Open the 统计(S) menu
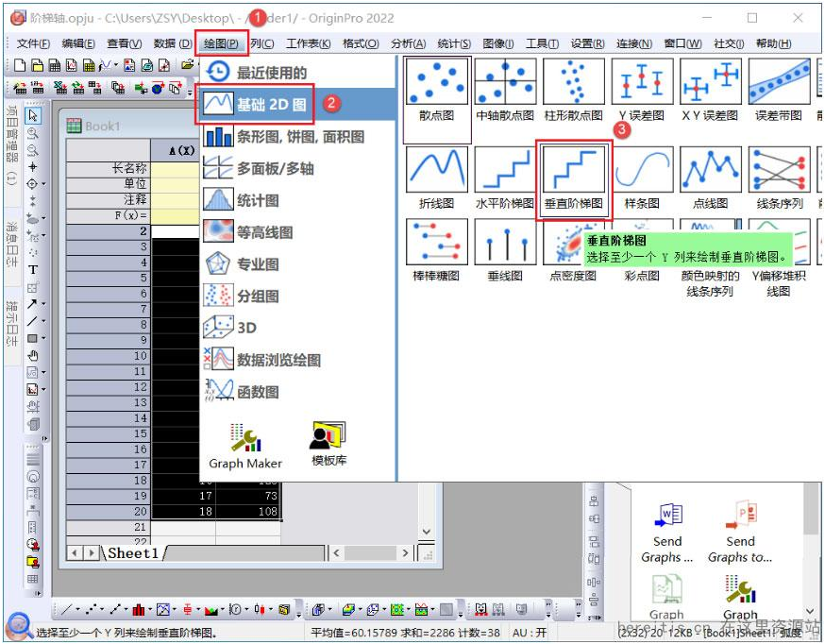The height and width of the screenshot is (644, 825). 454,43
